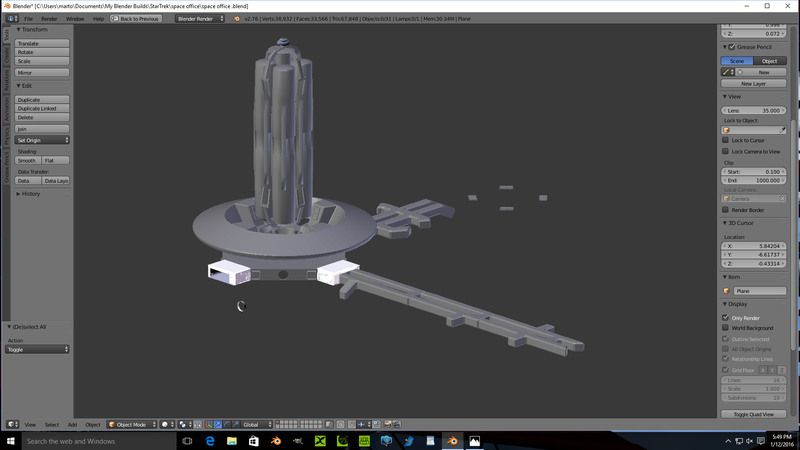800x450 pixels.
Task: Click the Plane item name field
Action: pyautogui.click(x=759, y=291)
